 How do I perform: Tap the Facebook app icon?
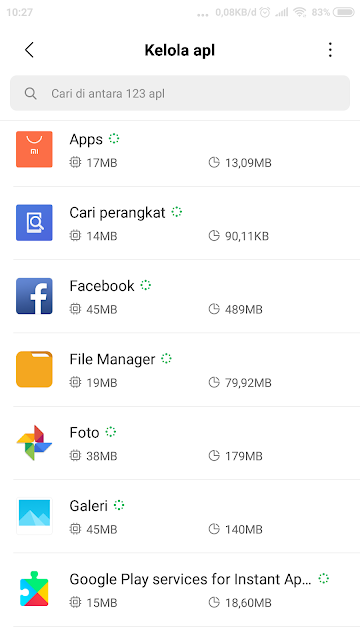34,296
